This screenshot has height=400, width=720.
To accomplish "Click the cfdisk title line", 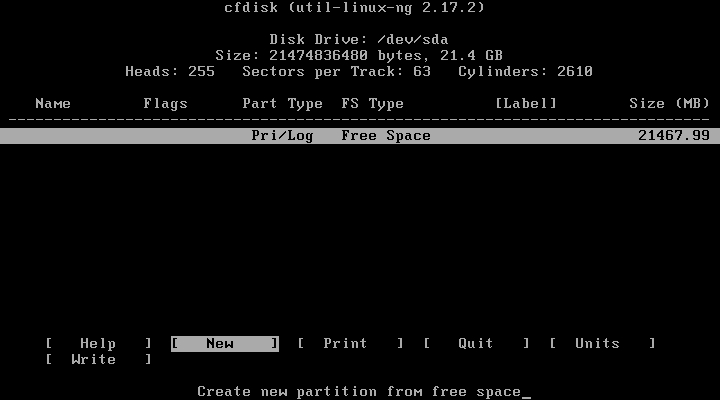I will click(x=354, y=8).
